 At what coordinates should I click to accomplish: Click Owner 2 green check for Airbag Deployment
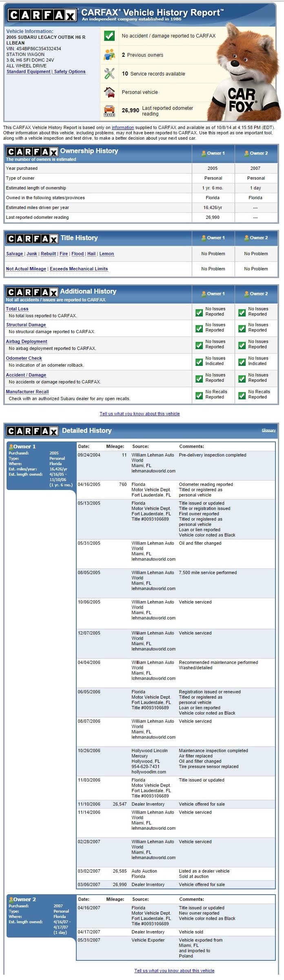(242, 345)
